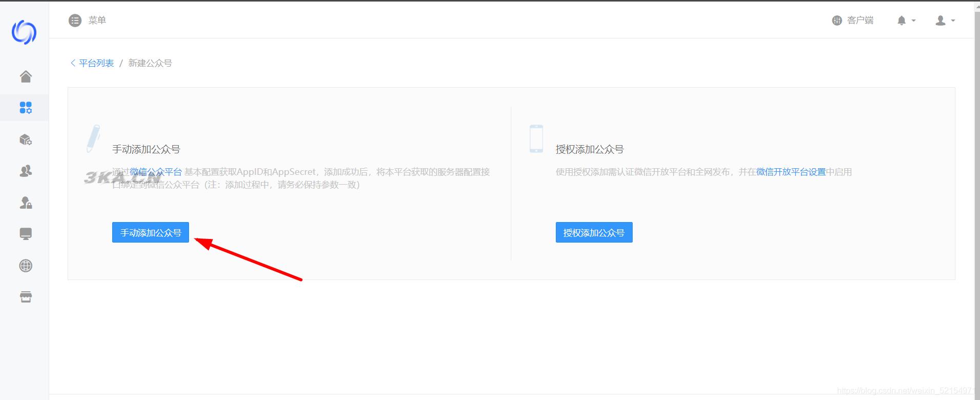The width and height of the screenshot is (980, 400).
Task: Open the module cube-with-gear sidebar icon
Action: (26, 139)
